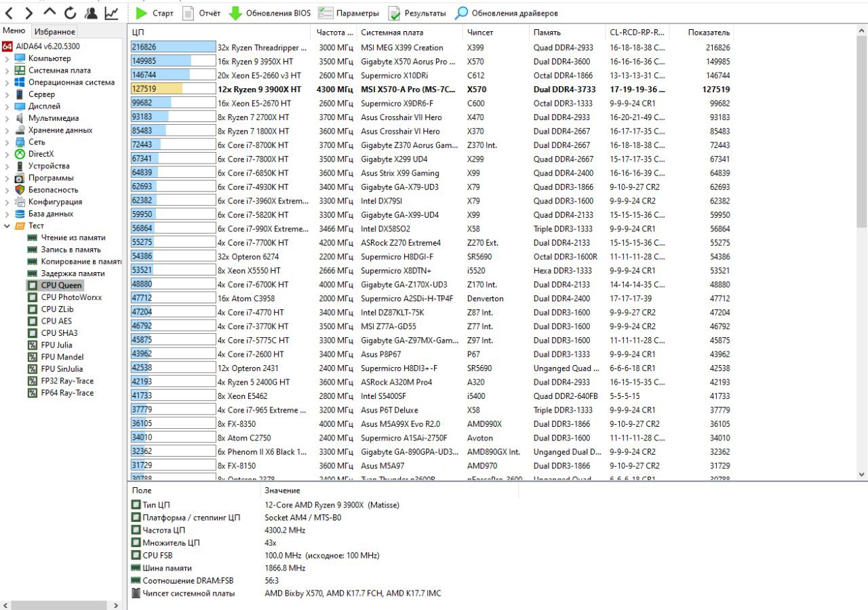Select the 4x Core i7-7700K HT row
Image resolution: width=868 pixels, height=610 pixels.
(x=431, y=242)
